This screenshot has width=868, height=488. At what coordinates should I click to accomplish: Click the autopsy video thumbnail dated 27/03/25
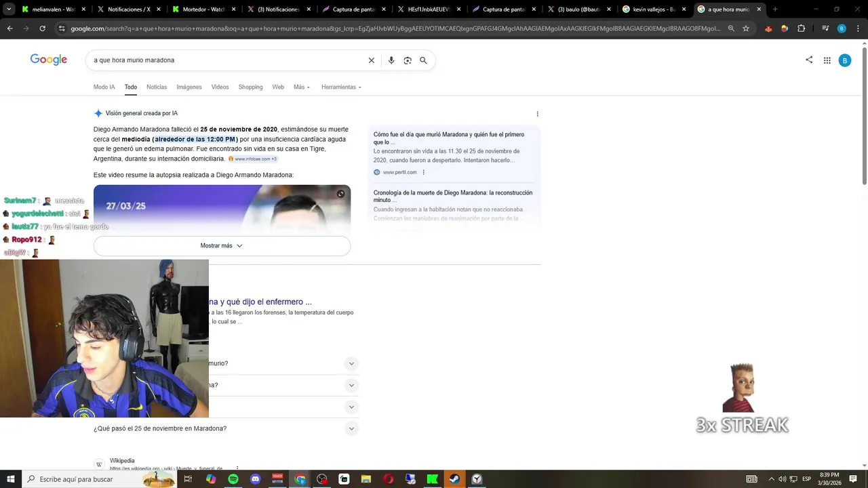[x=222, y=210]
